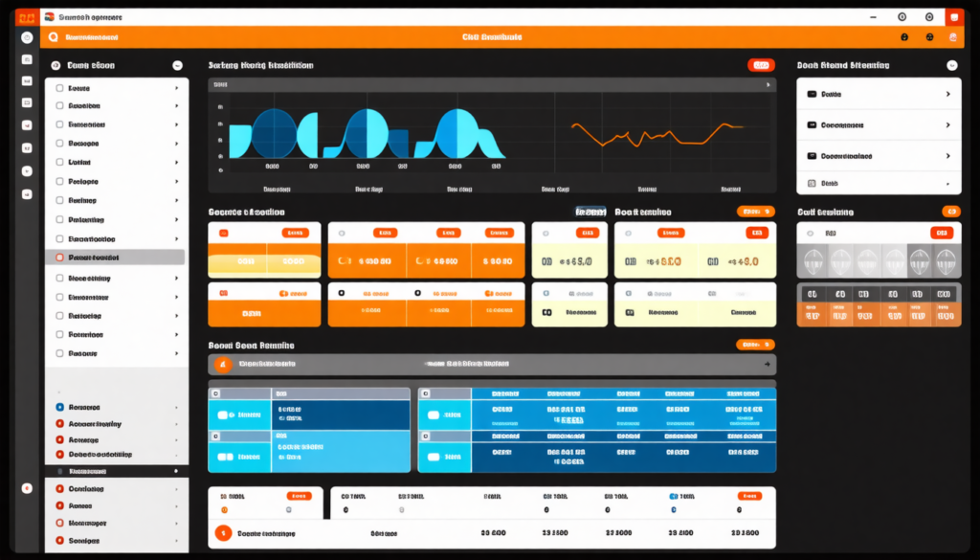Select the darker fifth globe thumbnail
Image resolution: width=980 pixels, height=560 pixels.
click(920, 261)
